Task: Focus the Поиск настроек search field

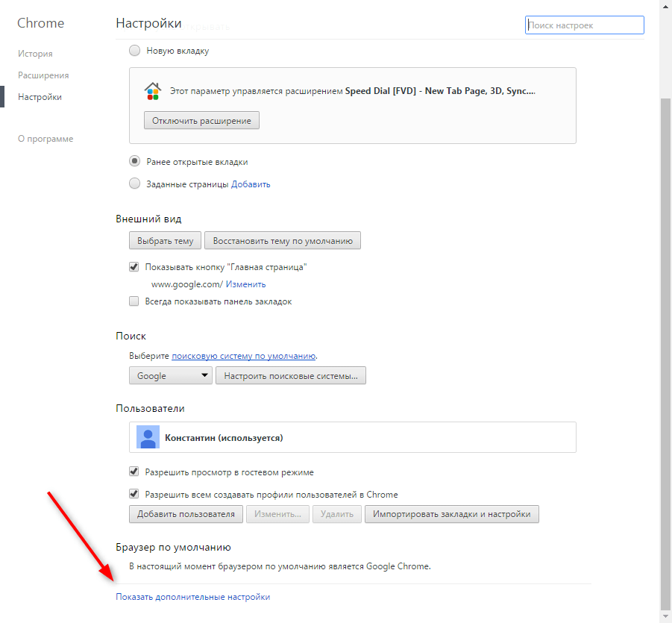Action: tap(584, 25)
